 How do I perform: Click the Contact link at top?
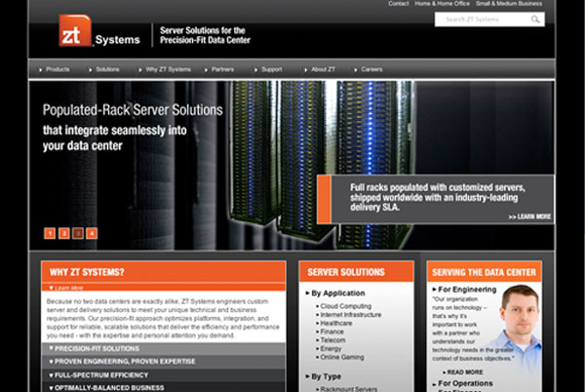coord(398,4)
